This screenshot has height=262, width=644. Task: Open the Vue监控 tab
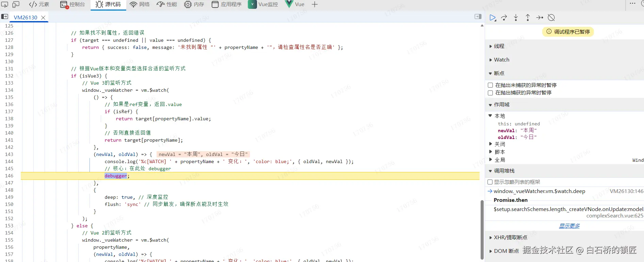click(x=263, y=4)
